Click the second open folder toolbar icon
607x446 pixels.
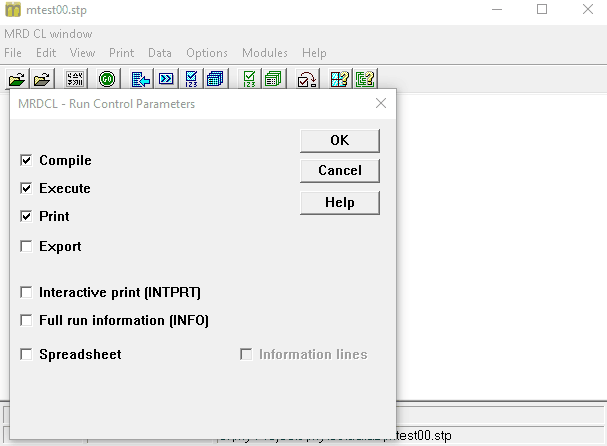point(41,79)
